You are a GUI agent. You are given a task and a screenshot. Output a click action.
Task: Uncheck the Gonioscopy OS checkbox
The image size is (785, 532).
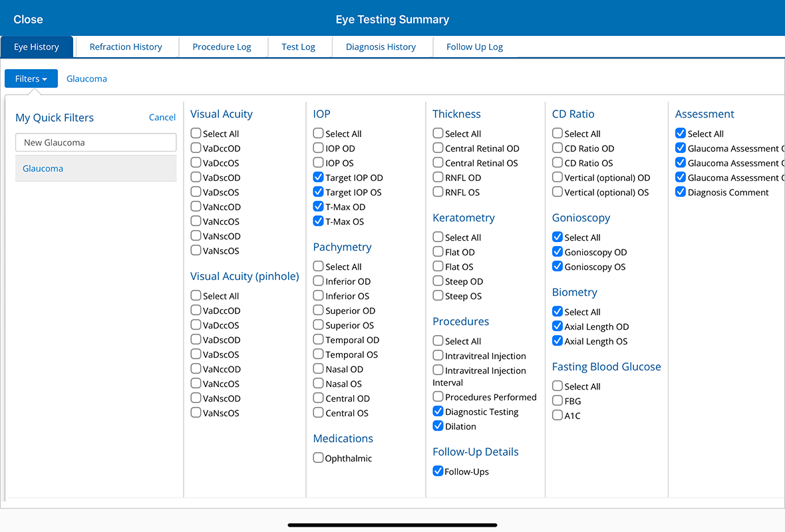558,267
